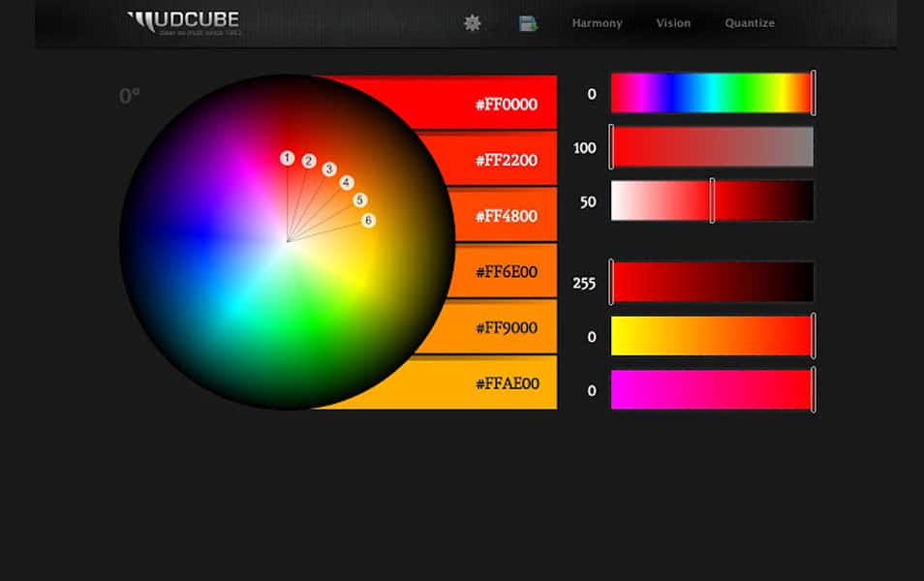Viewport: 924px width, 581px height.
Task: Click the save palette disk icon
Action: click(528, 22)
